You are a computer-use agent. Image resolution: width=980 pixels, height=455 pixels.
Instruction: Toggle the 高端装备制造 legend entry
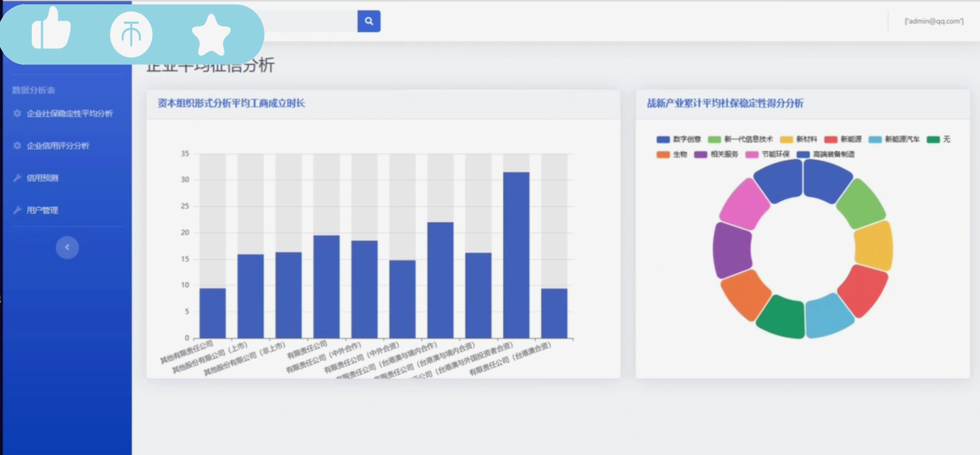833,154
